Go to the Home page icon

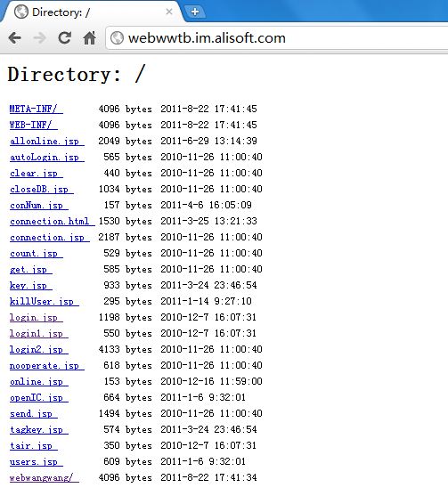point(89,38)
